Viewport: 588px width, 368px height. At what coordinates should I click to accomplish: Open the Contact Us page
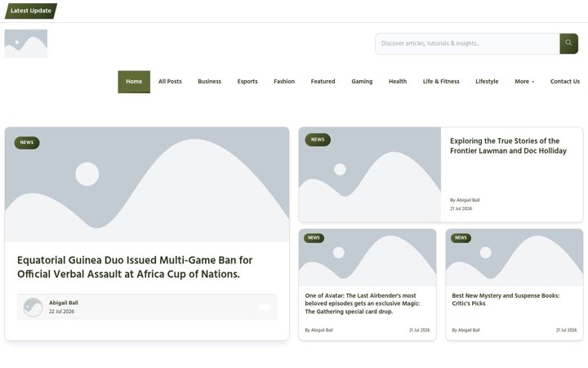(565, 82)
